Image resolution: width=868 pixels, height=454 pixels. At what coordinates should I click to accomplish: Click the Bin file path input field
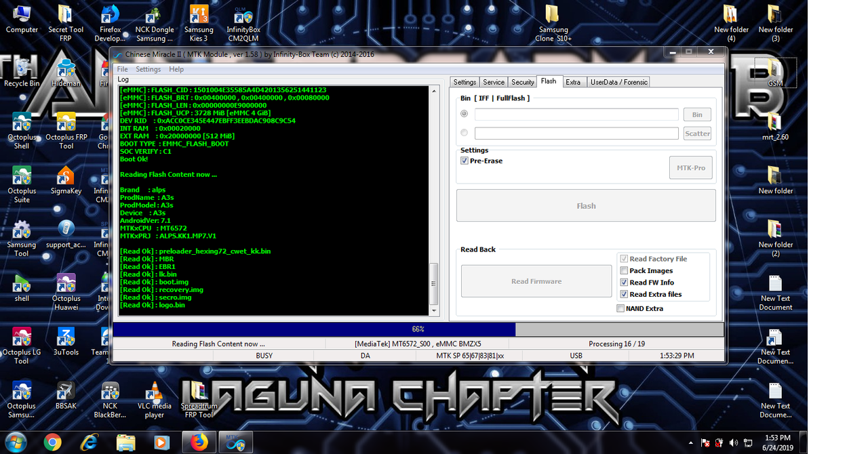coord(576,115)
